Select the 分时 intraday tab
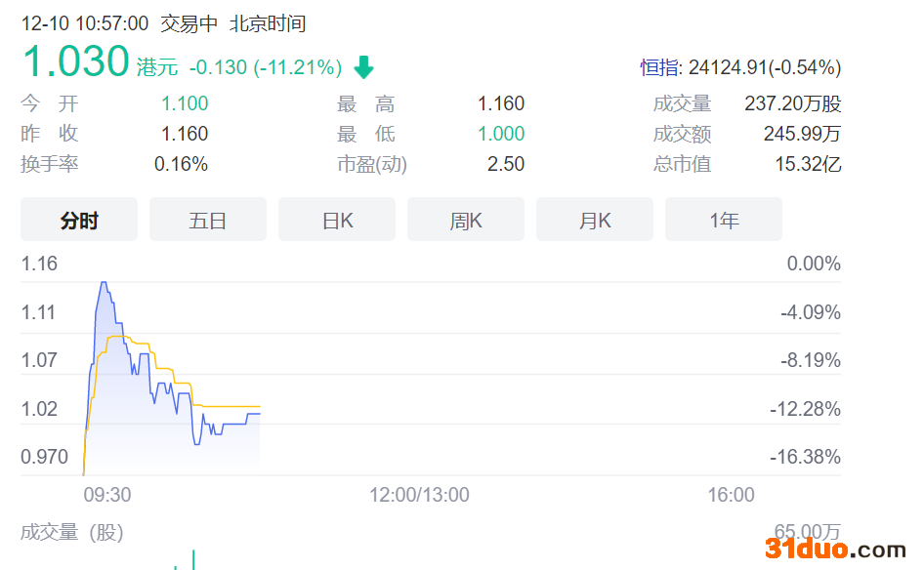The height and width of the screenshot is (570, 924). (x=79, y=220)
